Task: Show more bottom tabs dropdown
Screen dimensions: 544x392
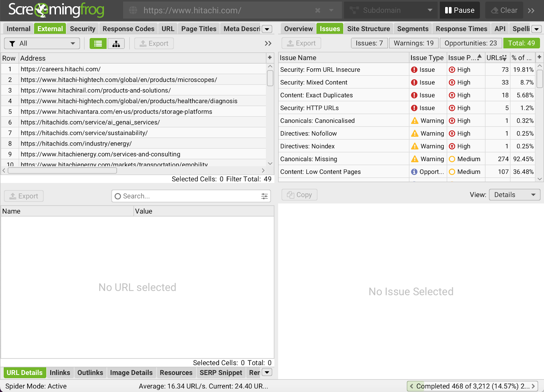Action: (267, 373)
